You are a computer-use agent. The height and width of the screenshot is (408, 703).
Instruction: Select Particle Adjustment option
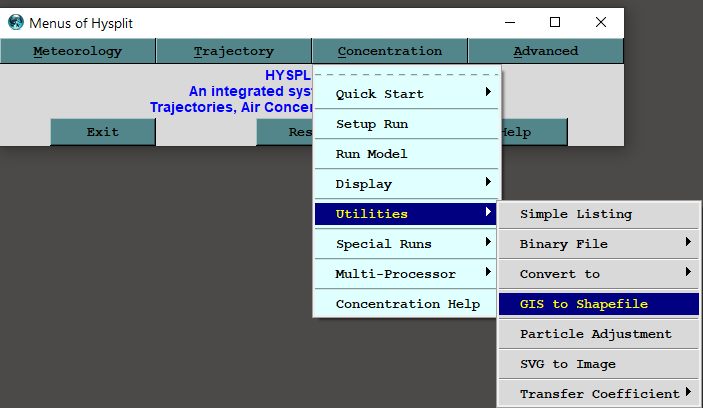click(598, 334)
